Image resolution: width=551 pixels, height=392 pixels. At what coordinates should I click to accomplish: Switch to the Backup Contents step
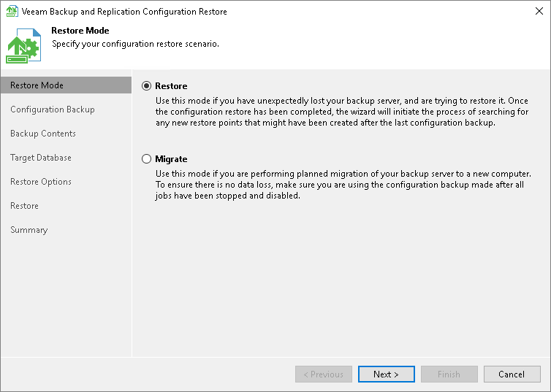pos(43,134)
